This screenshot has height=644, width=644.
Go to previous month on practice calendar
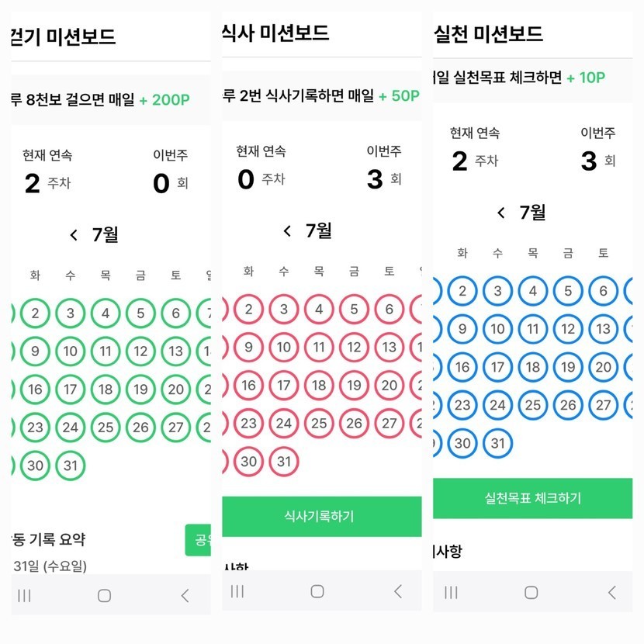tap(501, 213)
